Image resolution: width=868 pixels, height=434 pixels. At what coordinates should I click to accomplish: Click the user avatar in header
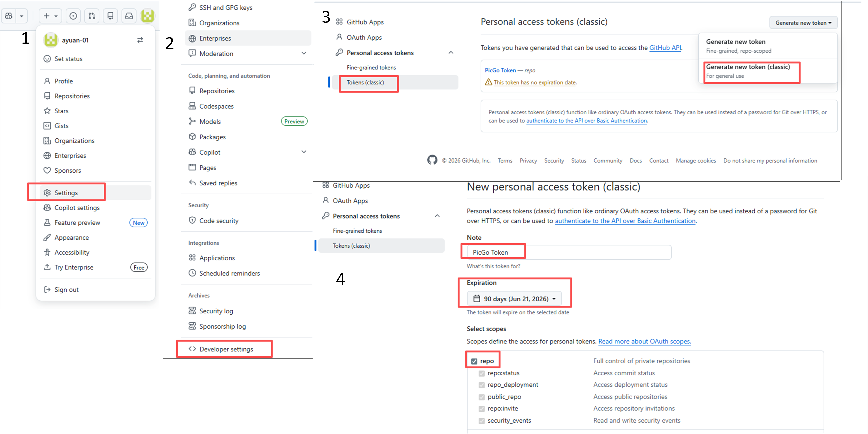(147, 16)
